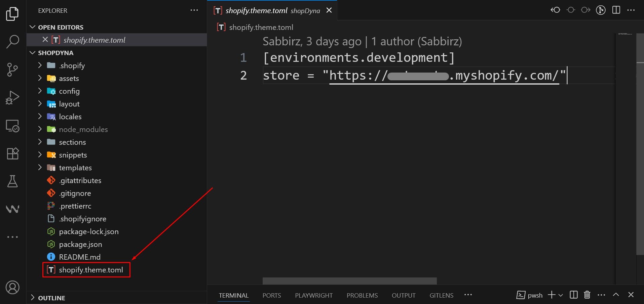The height and width of the screenshot is (304, 644).
Task: Switch to the PORTS panel tab
Action: (x=272, y=295)
